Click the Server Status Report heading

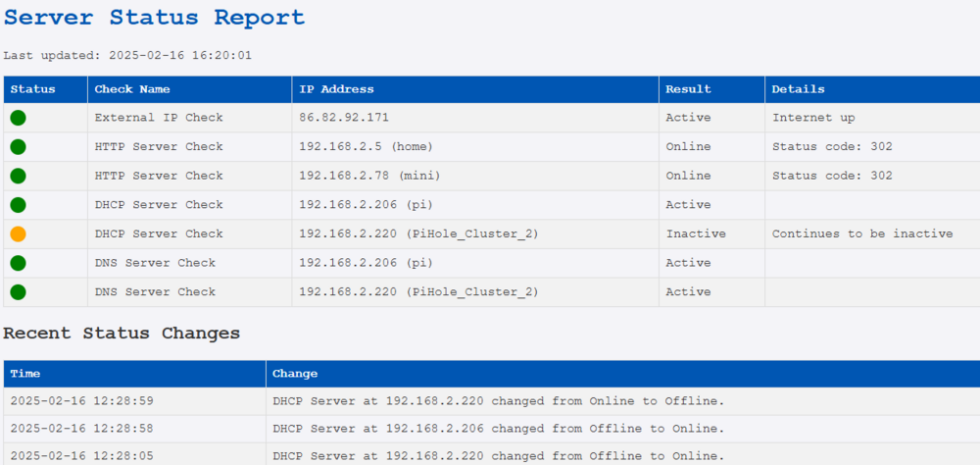pyautogui.click(x=155, y=18)
